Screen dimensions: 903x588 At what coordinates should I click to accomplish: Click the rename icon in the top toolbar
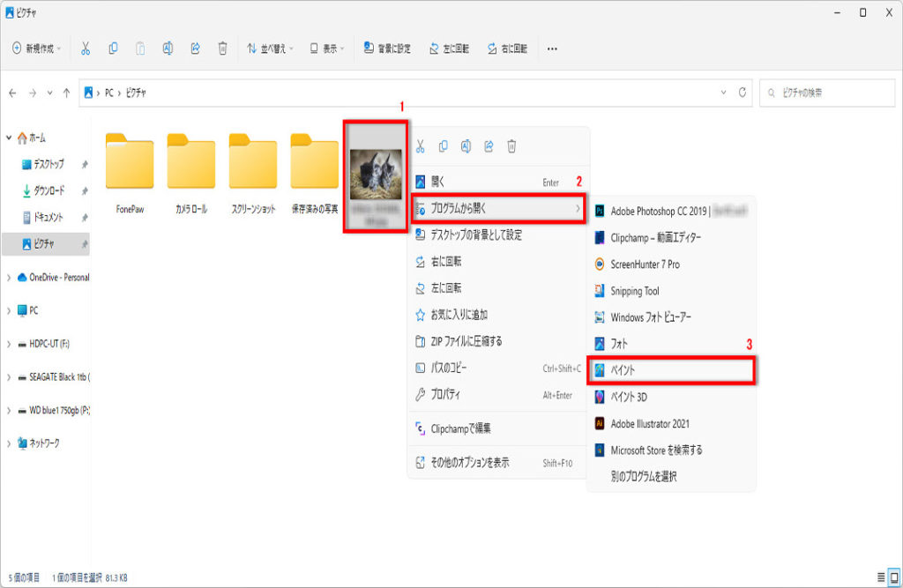pyautogui.click(x=167, y=48)
